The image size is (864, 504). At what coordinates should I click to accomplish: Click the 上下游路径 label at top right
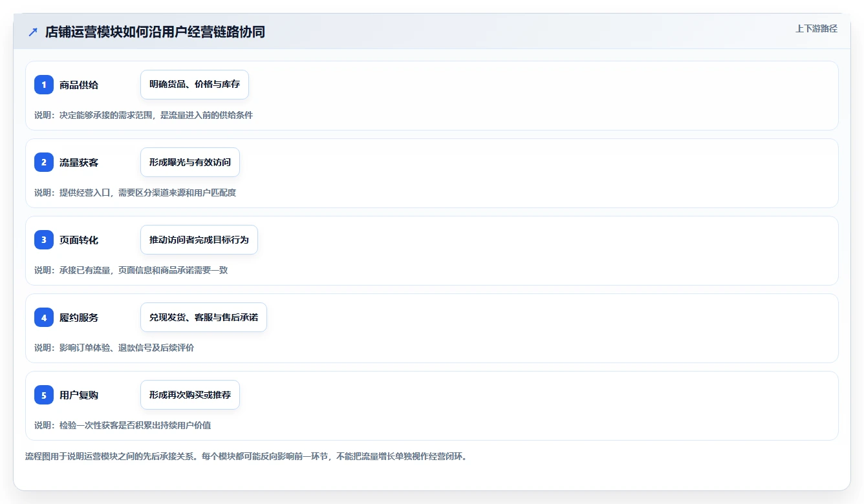point(816,28)
